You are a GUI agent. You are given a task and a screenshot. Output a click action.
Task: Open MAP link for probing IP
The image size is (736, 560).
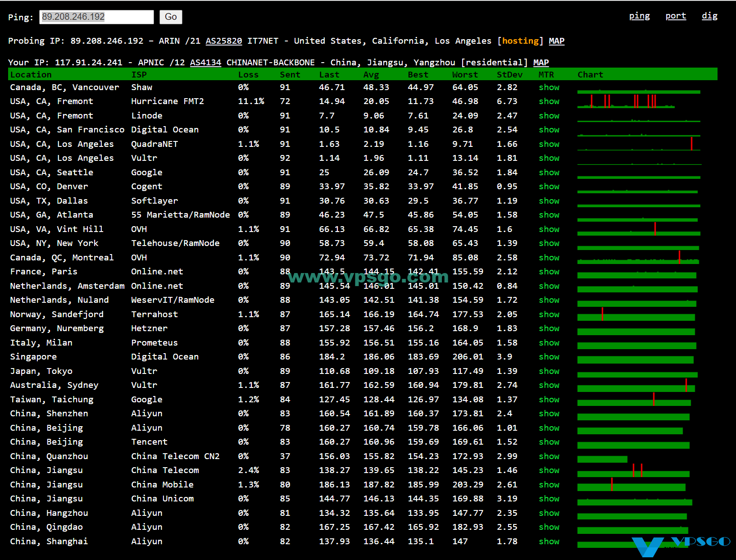[x=556, y=41]
